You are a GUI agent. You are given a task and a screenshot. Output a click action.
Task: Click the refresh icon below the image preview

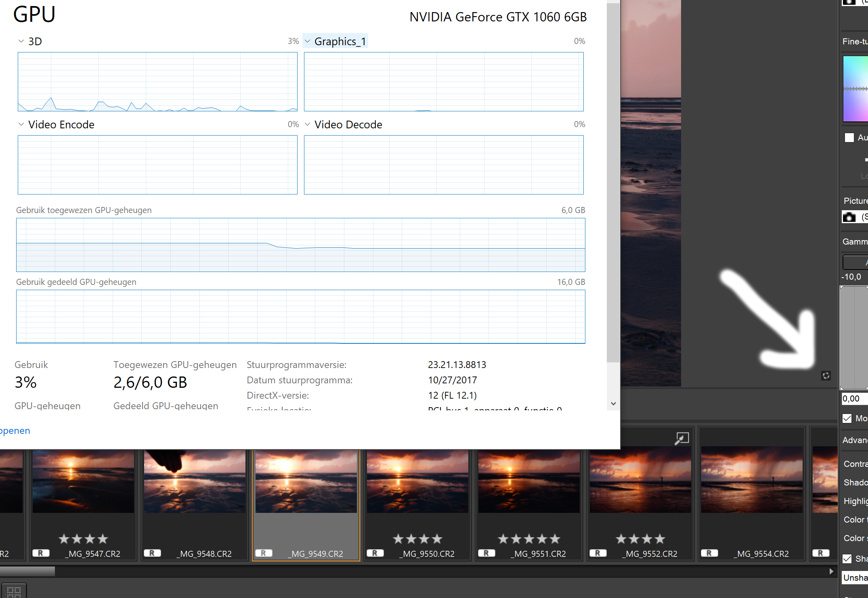pos(826,376)
